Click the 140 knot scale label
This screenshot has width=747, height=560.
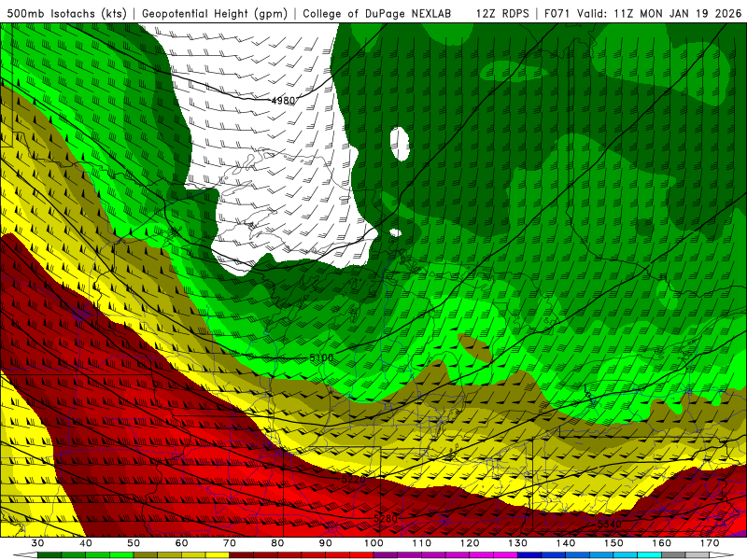pyautogui.click(x=566, y=543)
